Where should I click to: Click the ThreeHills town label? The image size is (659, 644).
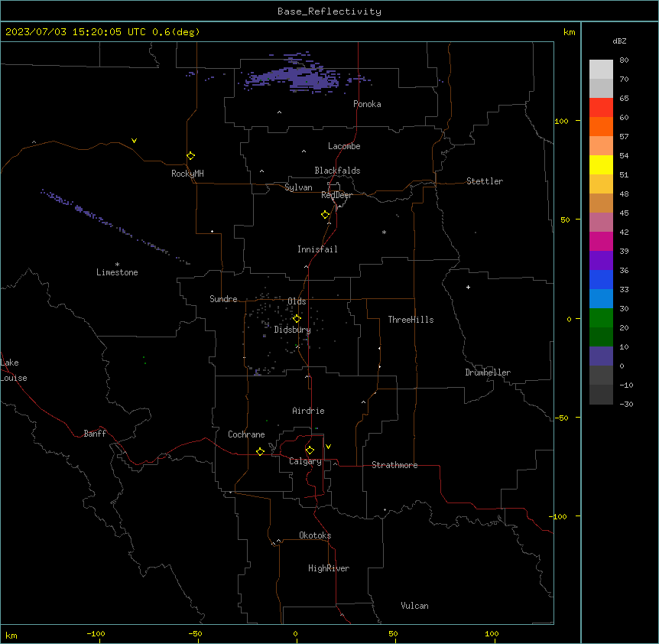point(411,320)
